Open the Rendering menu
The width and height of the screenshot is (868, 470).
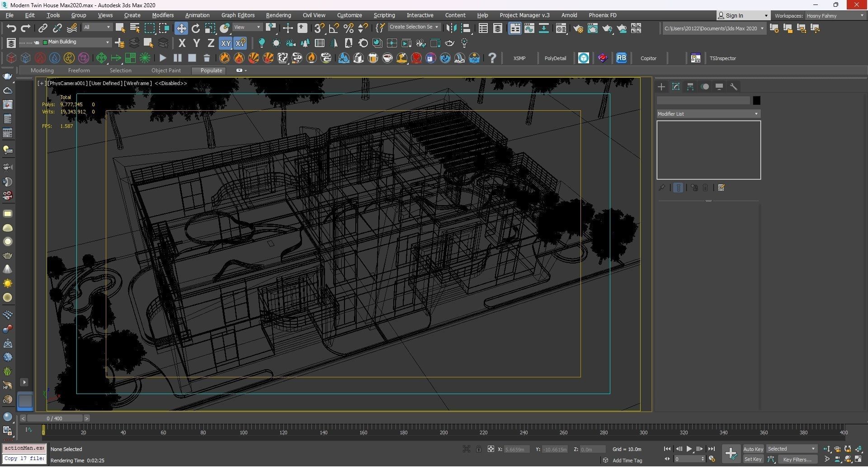pos(278,15)
